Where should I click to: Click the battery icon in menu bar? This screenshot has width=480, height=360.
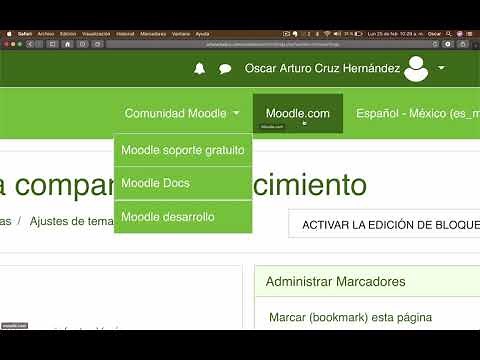click(359, 34)
